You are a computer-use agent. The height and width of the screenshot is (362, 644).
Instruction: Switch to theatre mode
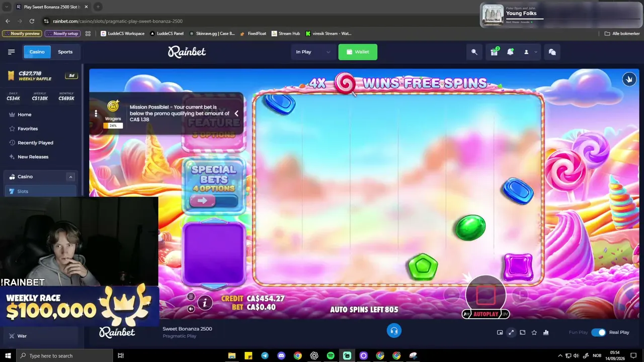coord(523,332)
